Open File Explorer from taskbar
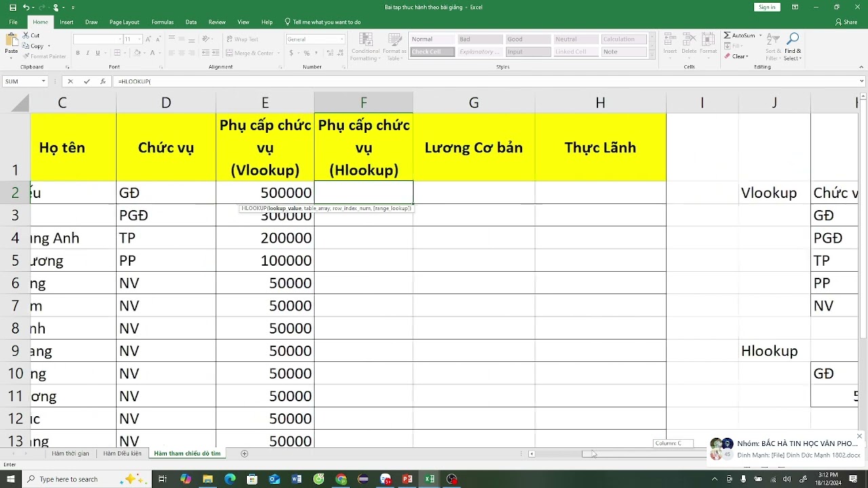This screenshot has height=488, width=868. tap(208, 479)
